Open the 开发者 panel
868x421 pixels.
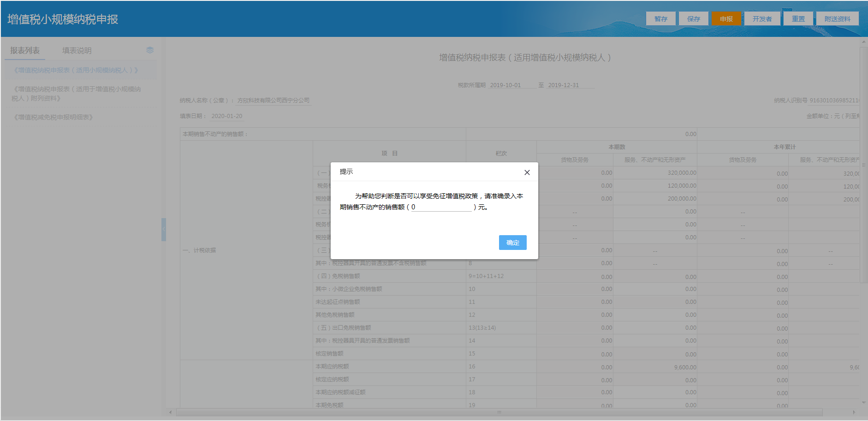(762, 18)
